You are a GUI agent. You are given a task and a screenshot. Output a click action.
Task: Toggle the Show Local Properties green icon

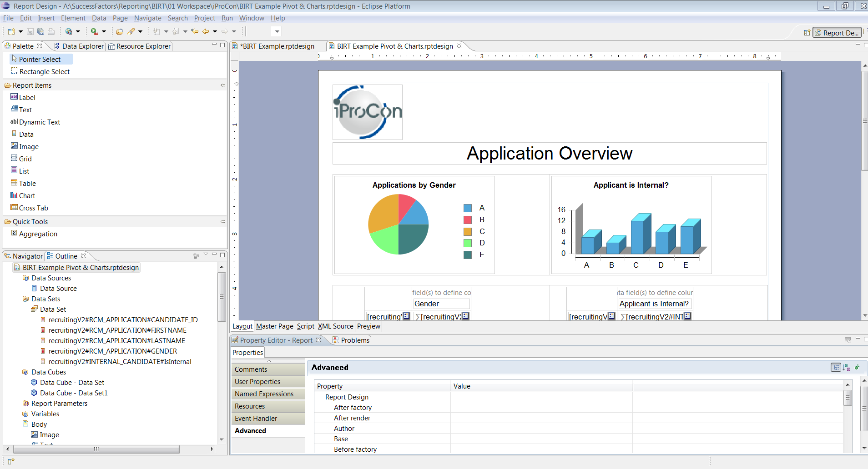pos(858,367)
